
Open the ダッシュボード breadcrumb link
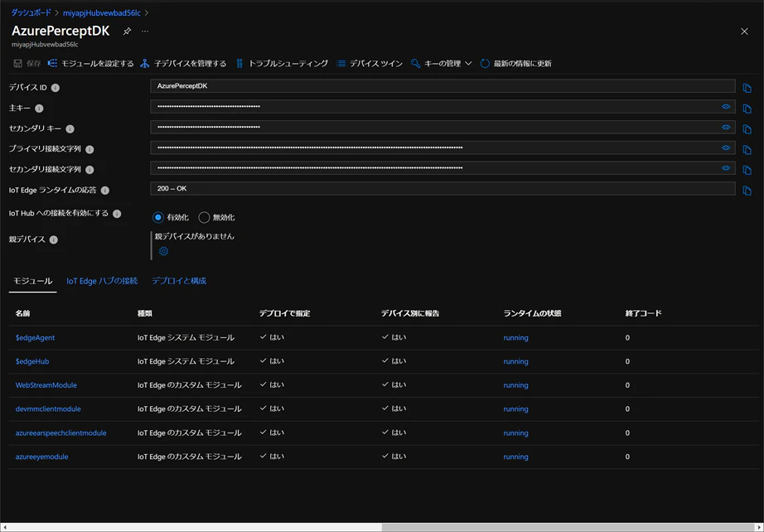pos(31,12)
